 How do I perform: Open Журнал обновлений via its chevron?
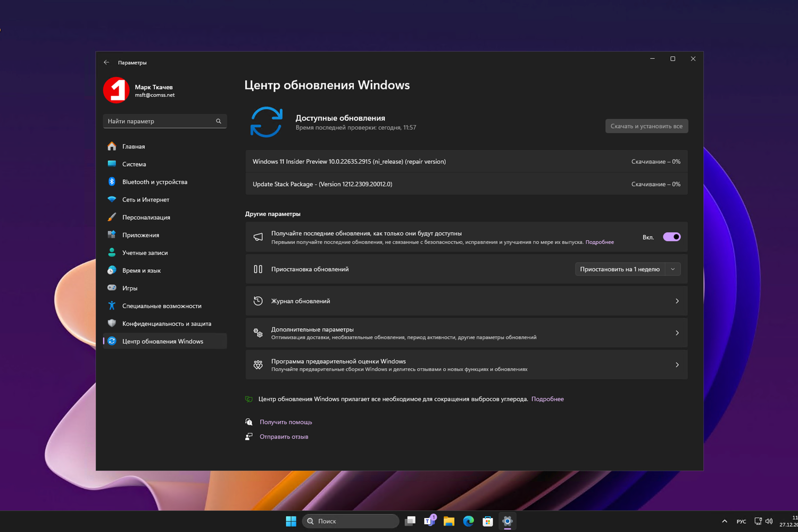[x=677, y=301]
